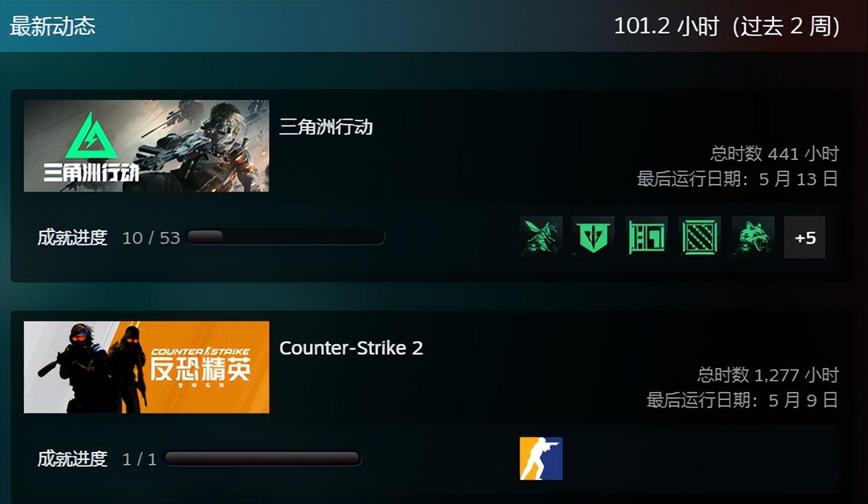Click the 101.2 小时 past two weeks text
This screenshot has height=504, width=868.
click(727, 26)
